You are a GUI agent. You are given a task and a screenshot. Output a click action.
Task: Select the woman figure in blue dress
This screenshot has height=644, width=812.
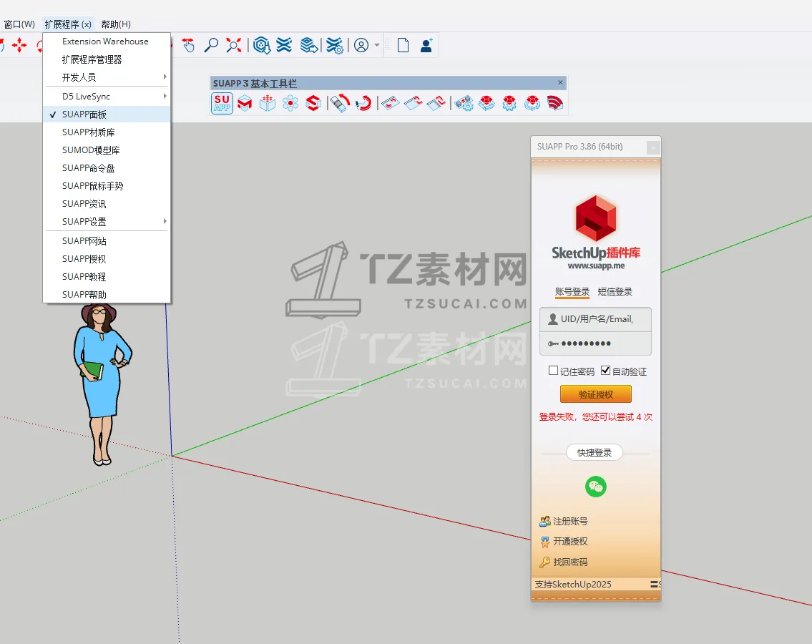(102, 384)
